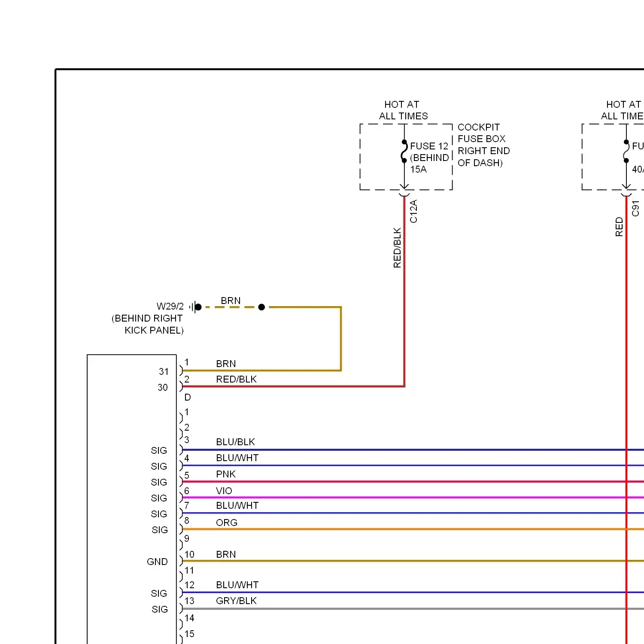Image resolution: width=644 pixels, height=644 pixels.
Task: Click the GND label in the module box
Action: coord(157,562)
